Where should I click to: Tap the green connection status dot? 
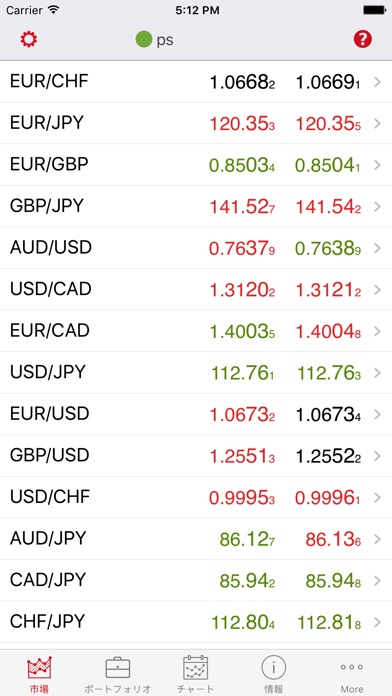(x=144, y=40)
